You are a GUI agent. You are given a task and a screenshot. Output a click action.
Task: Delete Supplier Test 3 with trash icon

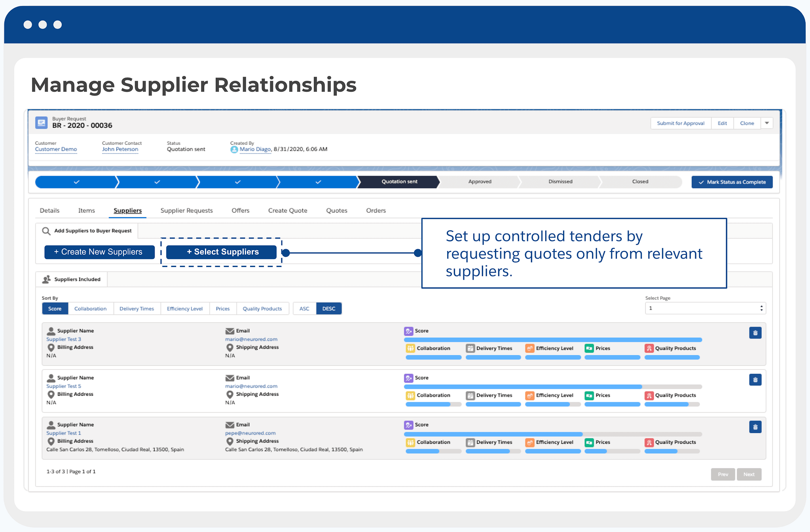(x=755, y=333)
